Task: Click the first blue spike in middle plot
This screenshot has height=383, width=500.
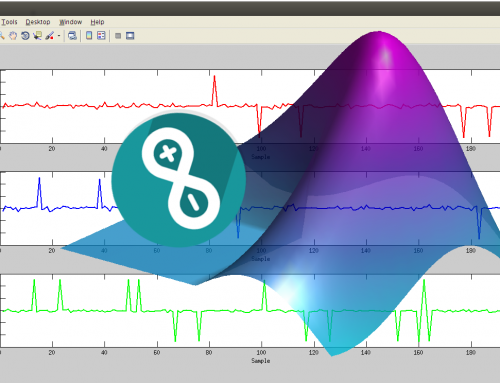Action: pyautogui.click(x=39, y=193)
